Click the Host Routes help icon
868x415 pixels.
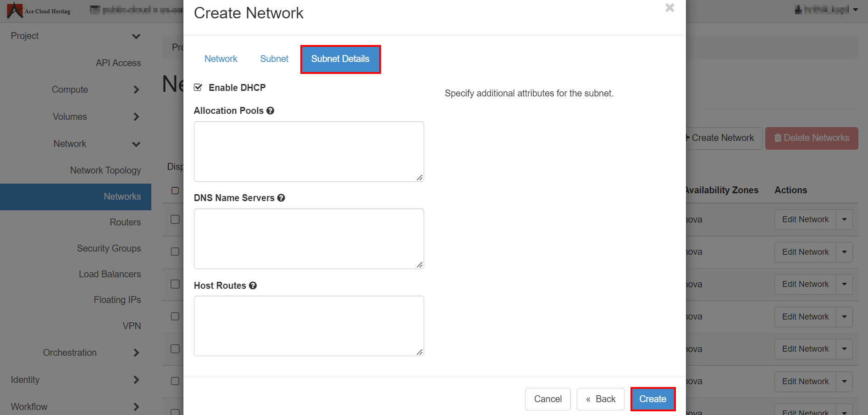pyautogui.click(x=253, y=286)
